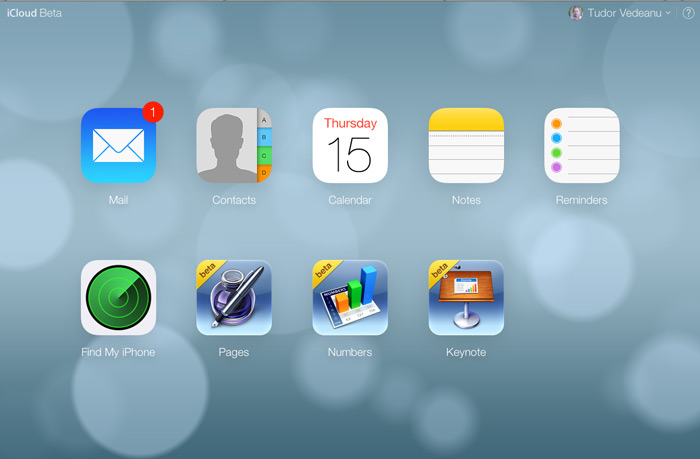The image size is (700, 459).
Task: Open the help question mark icon
Action: click(688, 13)
